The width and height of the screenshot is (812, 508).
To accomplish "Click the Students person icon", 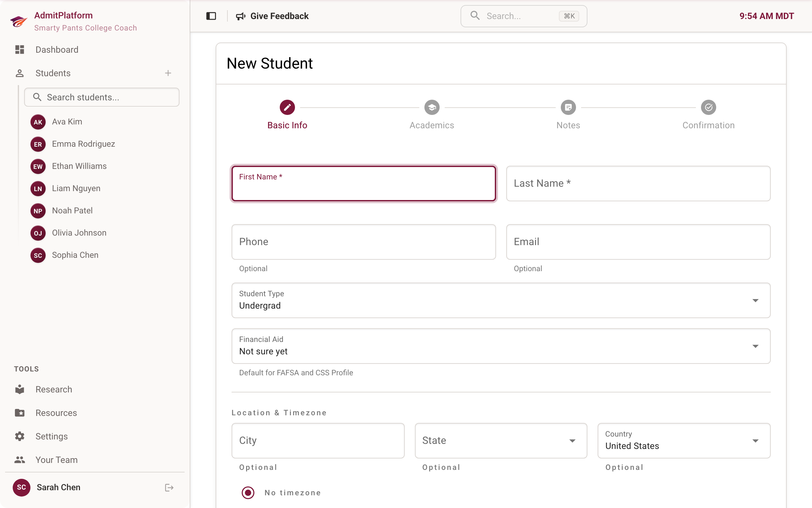I will coord(20,73).
